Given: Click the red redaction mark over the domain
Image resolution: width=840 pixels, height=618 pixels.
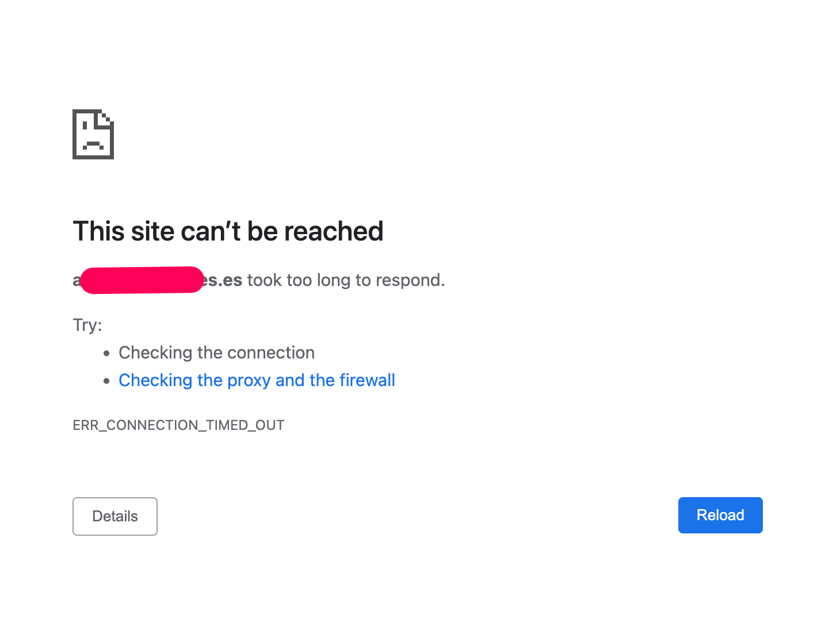Looking at the screenshot, I should (142, 280).
